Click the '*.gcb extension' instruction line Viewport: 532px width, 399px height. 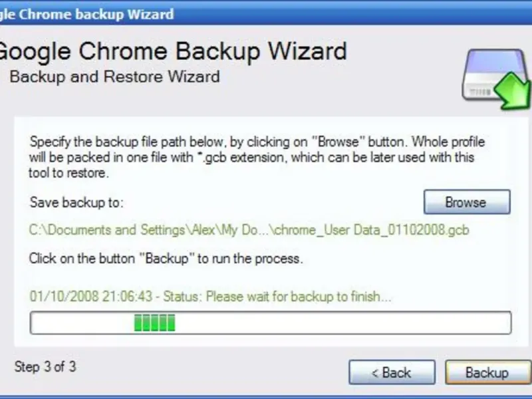point(251,158)
